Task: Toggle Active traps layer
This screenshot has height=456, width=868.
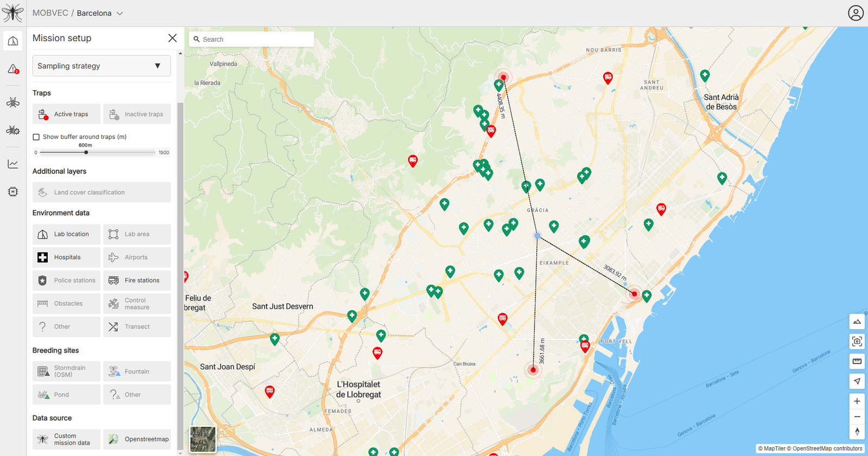Action: pos(66,114)
